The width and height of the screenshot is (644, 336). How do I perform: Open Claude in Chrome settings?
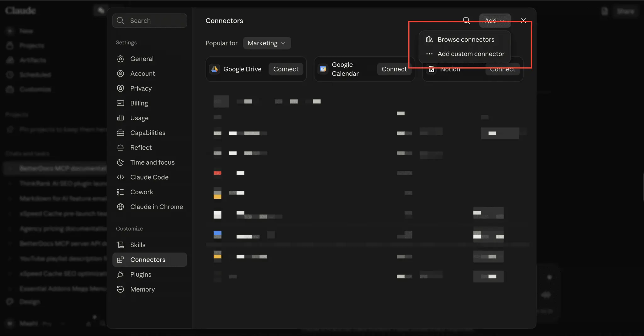[x=150, y=207]
